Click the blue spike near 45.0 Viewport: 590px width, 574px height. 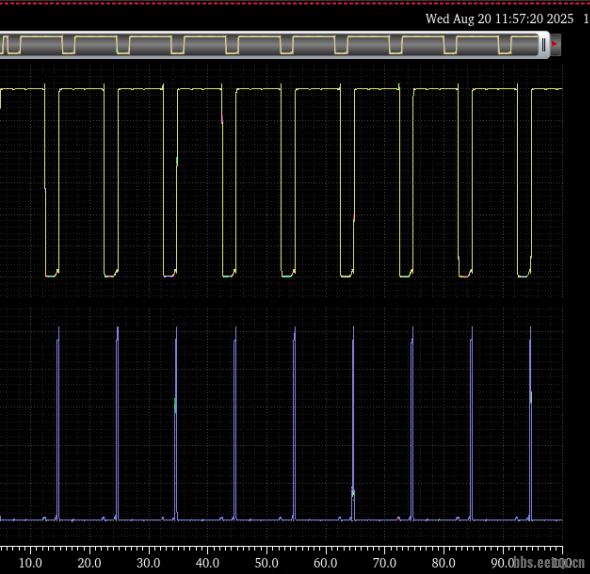coord(235,423)
